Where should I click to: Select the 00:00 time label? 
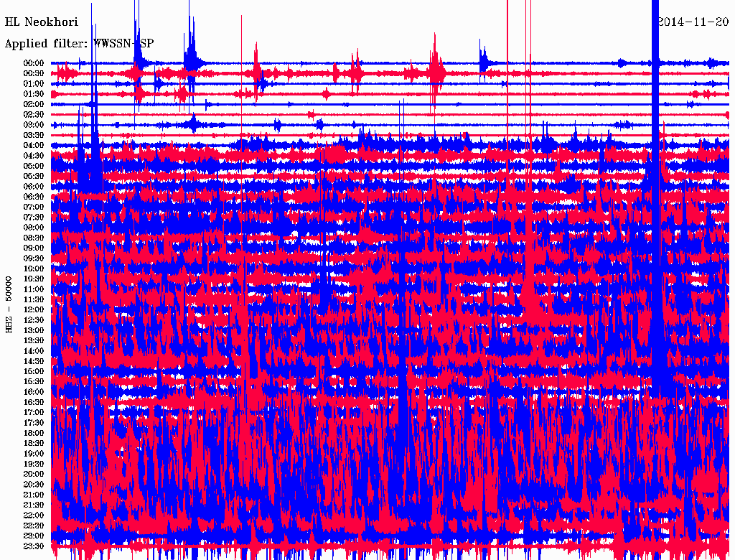[x=33, y=63]
